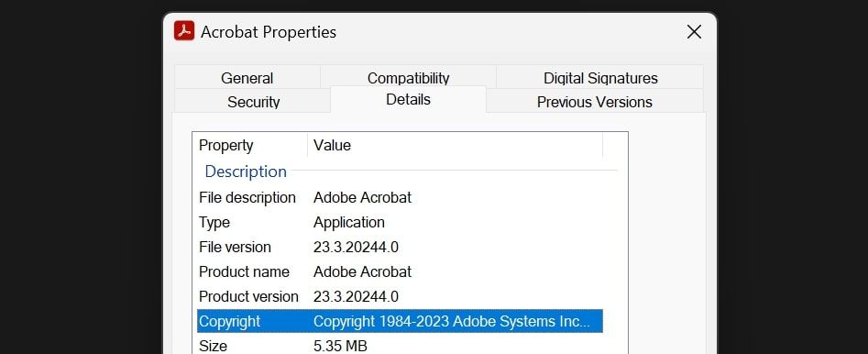The image size is (868, 354).
Task: Switch to the General tab
Action: 247,78
